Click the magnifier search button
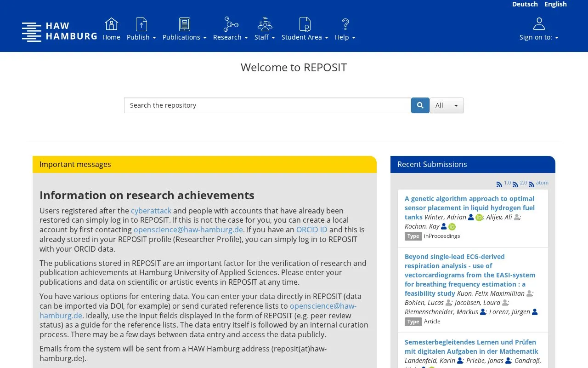 pos(420,105)
